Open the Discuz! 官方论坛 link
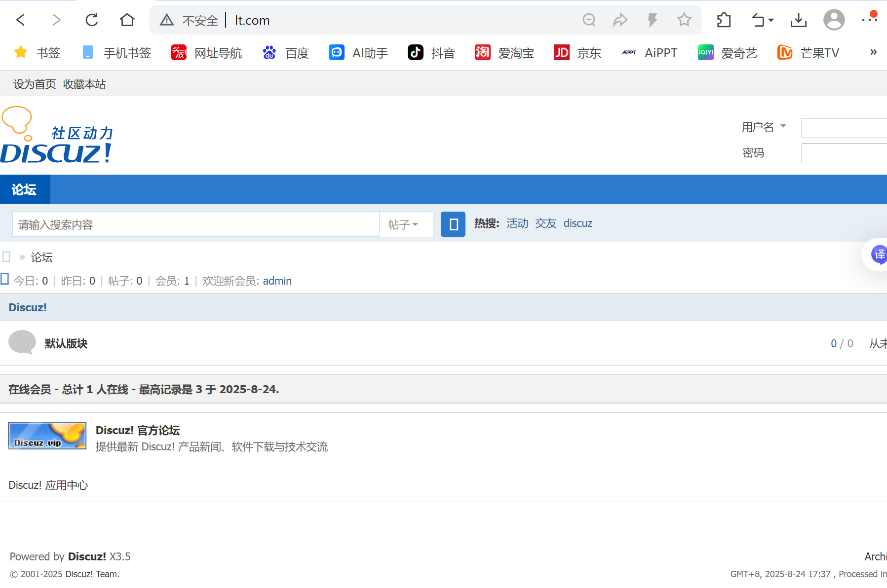Screen dimensions: 887x588 138,430
